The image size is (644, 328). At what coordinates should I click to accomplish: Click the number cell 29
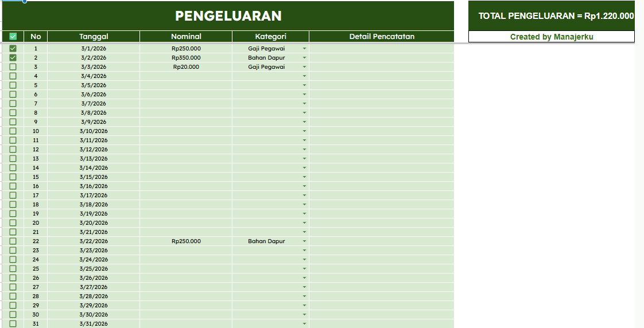coord(36,305)
